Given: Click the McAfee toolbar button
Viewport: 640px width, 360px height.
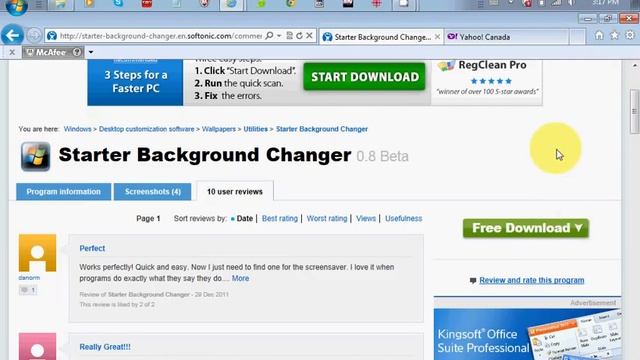Looking at the screenshot, I should 46,52.
